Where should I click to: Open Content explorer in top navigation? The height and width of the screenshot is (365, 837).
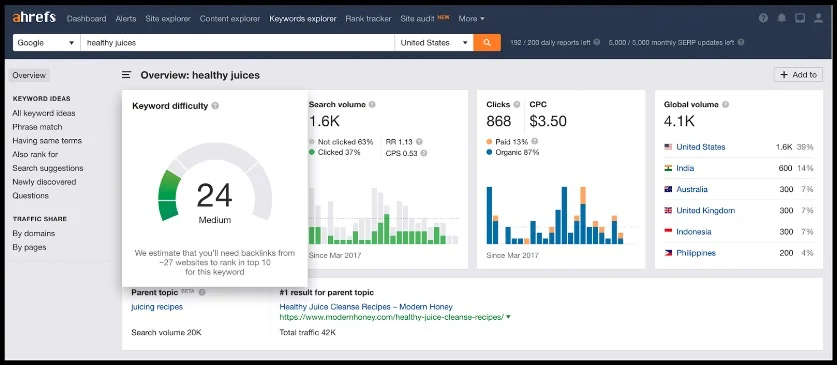230,19
